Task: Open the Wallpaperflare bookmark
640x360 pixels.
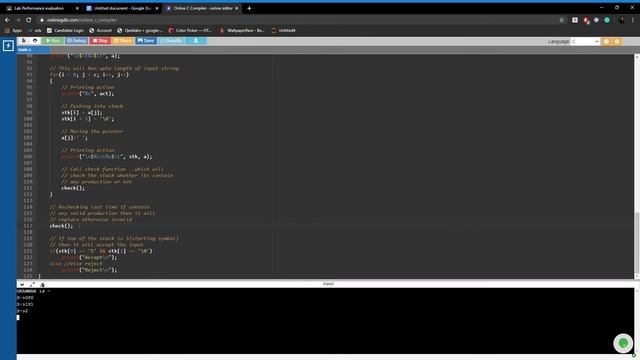Action: (x=242, y=30)
